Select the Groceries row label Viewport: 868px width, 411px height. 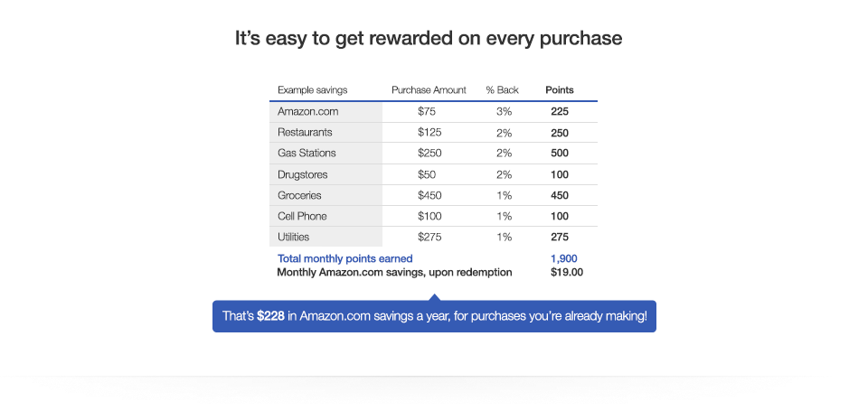pos(299,195)
